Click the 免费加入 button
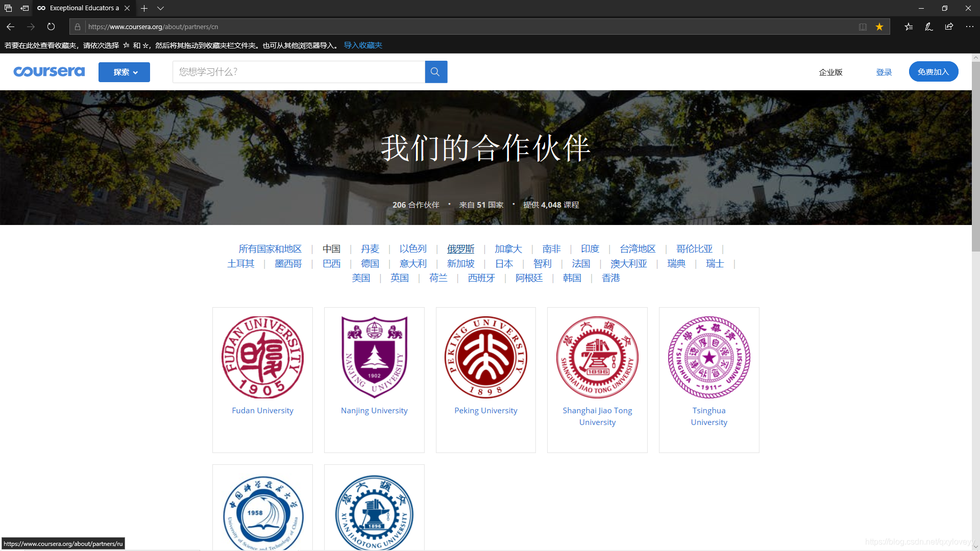980x551 pixels. tap(933, 71)
